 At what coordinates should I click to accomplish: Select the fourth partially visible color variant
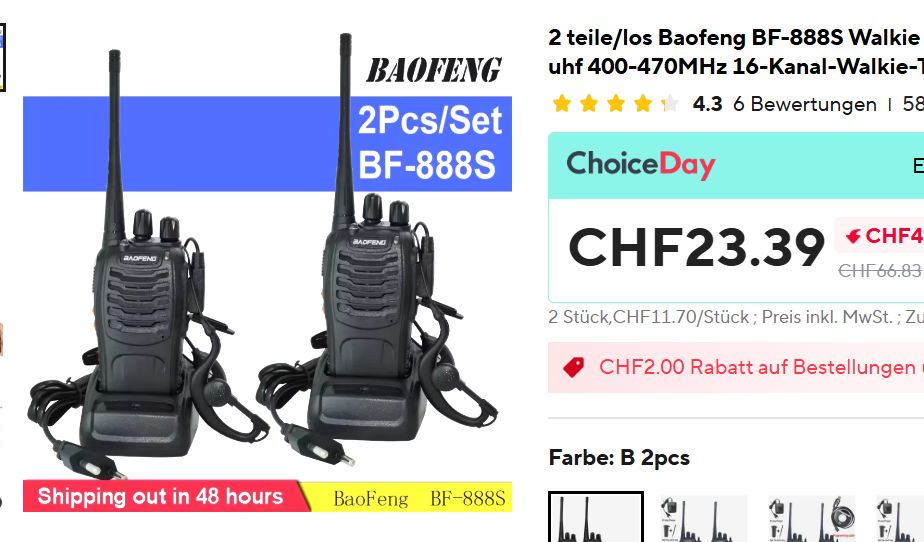pos(900,518)
